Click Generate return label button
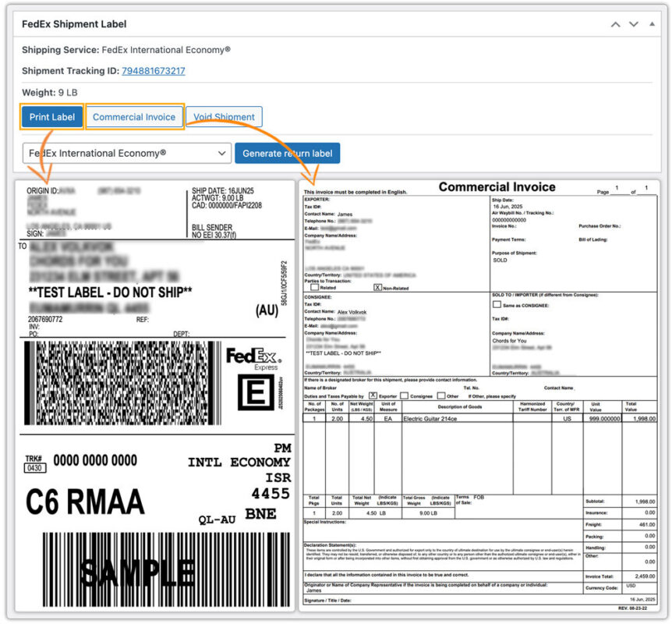Image resolution: width=672 pixels, height=624 pixels. pos(287,154)
